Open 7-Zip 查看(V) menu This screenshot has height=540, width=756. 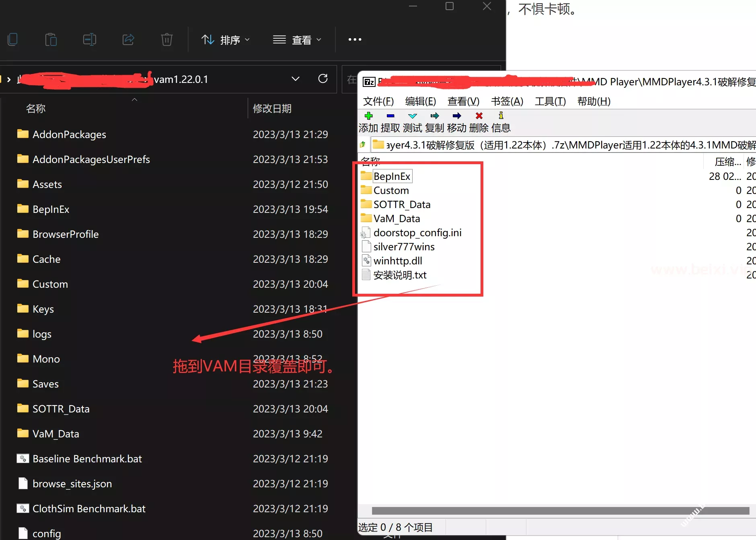coord(463,101)
